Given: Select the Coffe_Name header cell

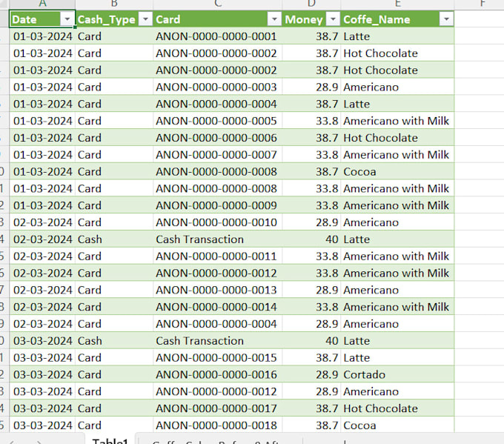Looking at the screenshot, I should coord(397,19).
